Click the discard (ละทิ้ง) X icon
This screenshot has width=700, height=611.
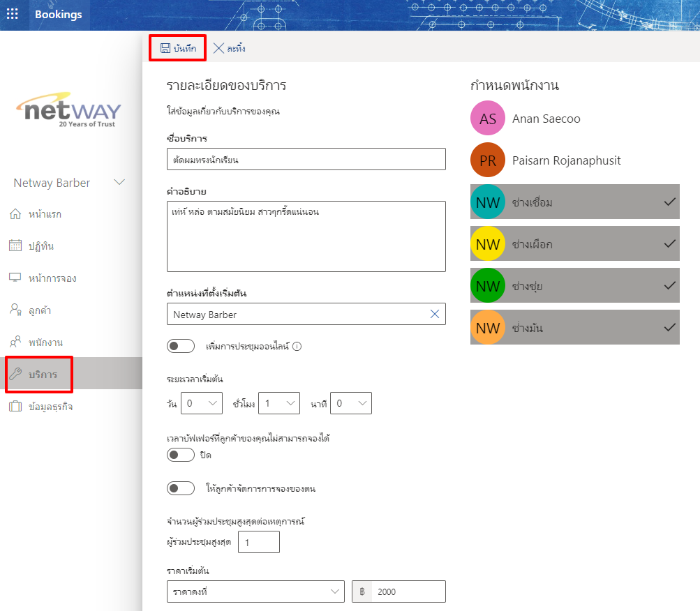coord(218,48)
